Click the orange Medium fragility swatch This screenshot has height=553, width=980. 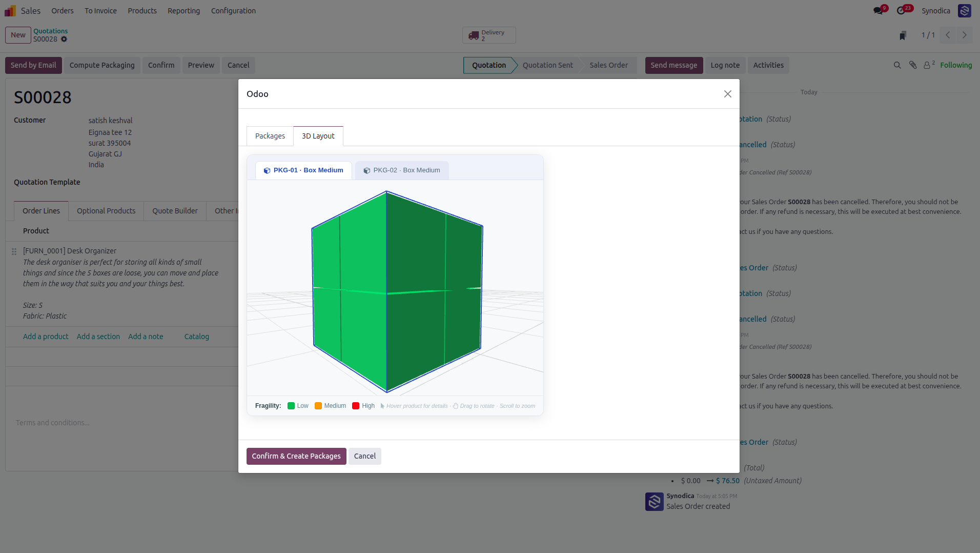tap(318, 406)
